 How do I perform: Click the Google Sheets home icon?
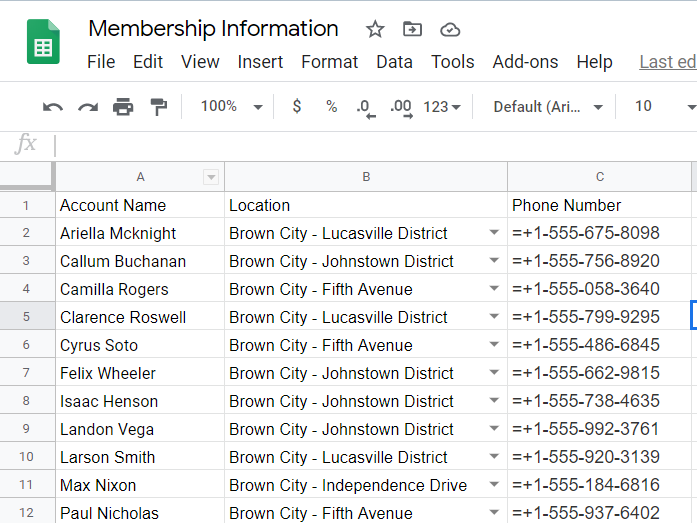(43, 43)
